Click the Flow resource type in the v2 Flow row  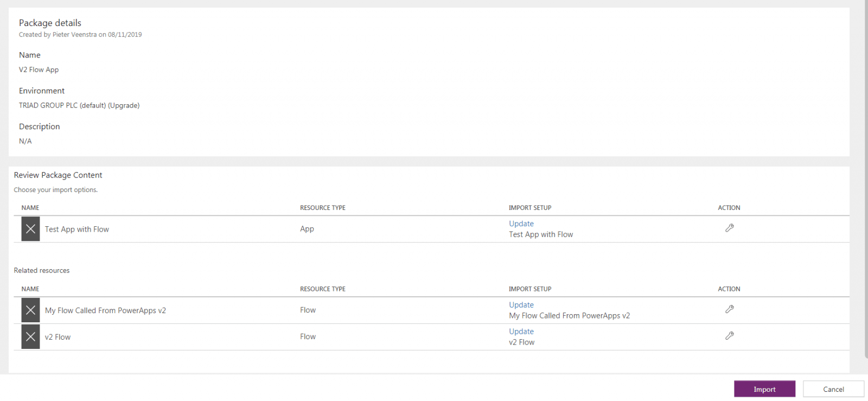point(308,336)
